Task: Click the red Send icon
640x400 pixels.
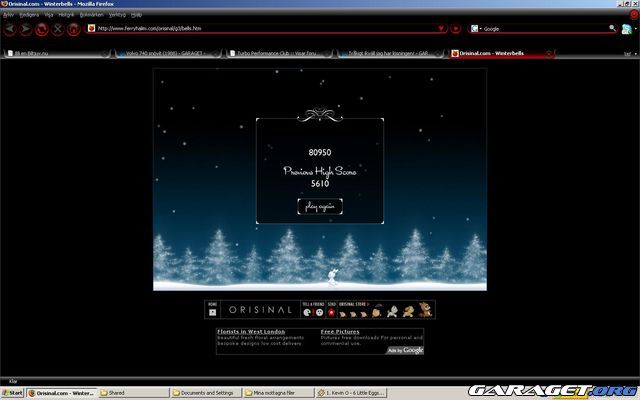Action: click(x=331, y=312)
